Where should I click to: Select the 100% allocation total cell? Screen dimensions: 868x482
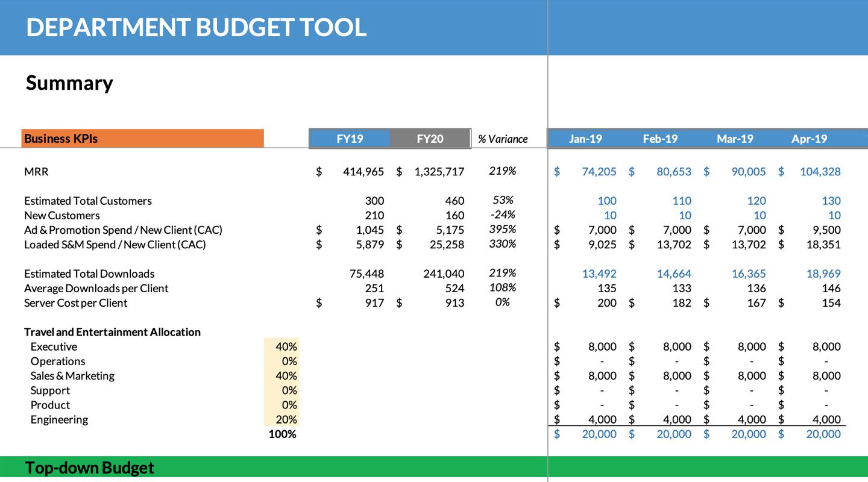point(281,434)
